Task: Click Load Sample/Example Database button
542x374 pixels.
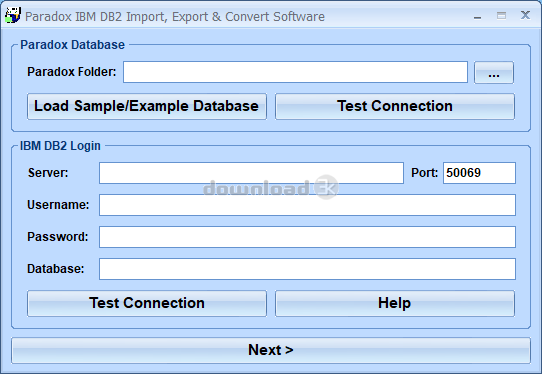Action: (147, 106)
